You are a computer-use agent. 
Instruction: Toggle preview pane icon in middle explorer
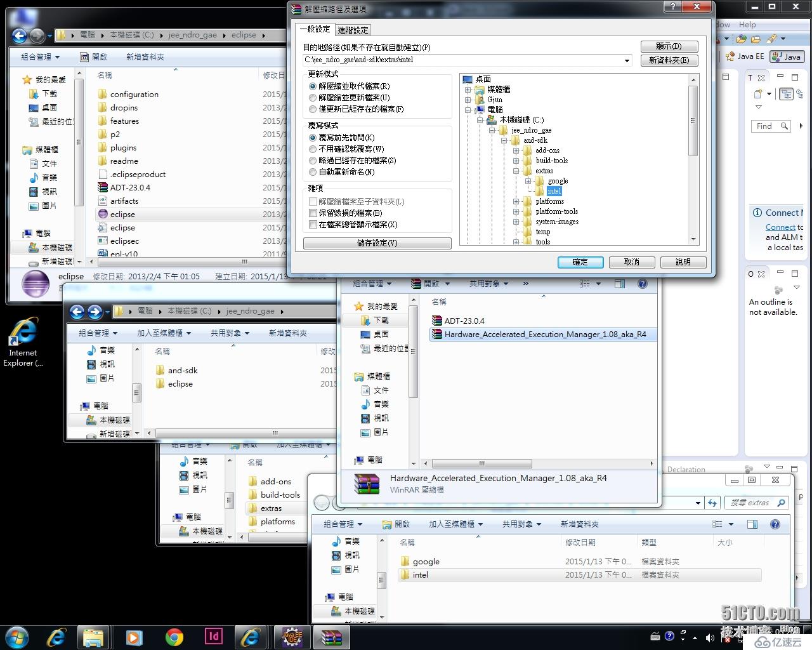click(x=620, y=284)
